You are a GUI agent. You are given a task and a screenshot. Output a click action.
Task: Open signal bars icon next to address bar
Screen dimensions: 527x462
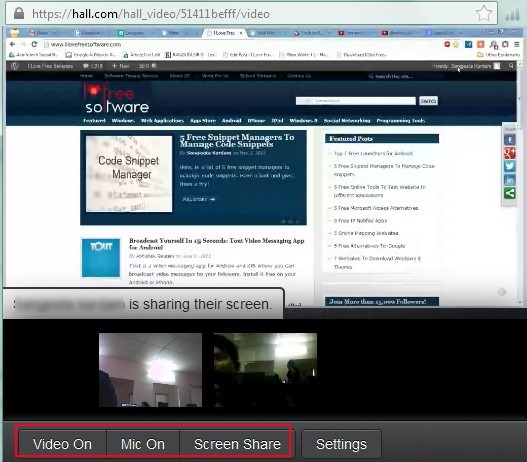pyautogui.click(x=512, y=14)
